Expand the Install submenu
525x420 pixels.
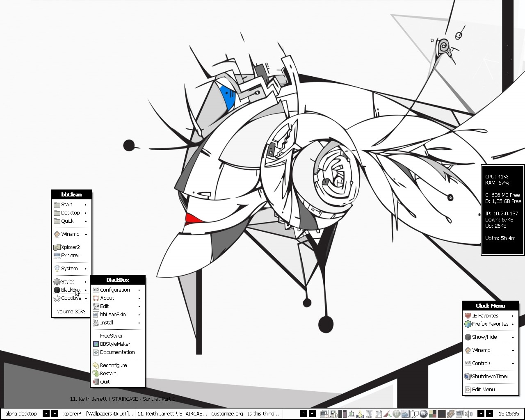point(118,322)
